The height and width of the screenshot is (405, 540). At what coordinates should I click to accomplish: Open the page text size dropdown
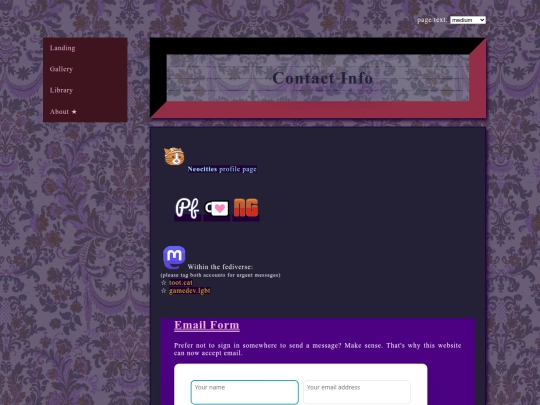[x=468, y=20]
